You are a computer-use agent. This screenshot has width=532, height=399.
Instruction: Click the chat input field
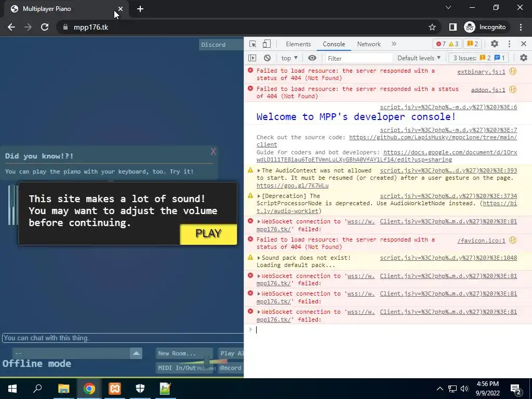[123, 338]
